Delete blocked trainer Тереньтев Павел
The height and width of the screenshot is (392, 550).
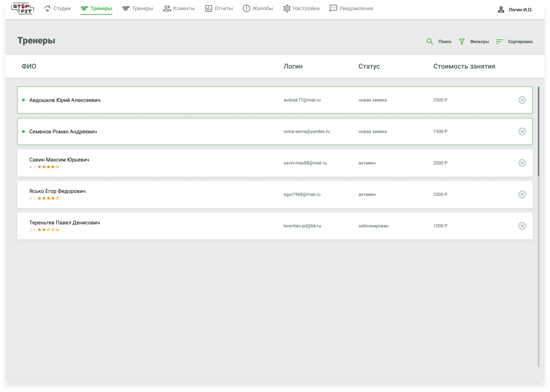pos(522,226)
